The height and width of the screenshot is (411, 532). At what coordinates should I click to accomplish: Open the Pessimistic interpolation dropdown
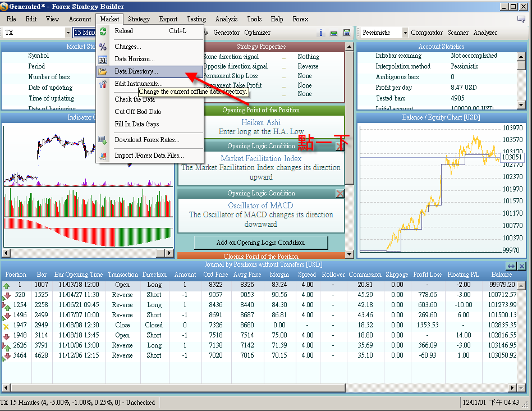click(405, 33)
